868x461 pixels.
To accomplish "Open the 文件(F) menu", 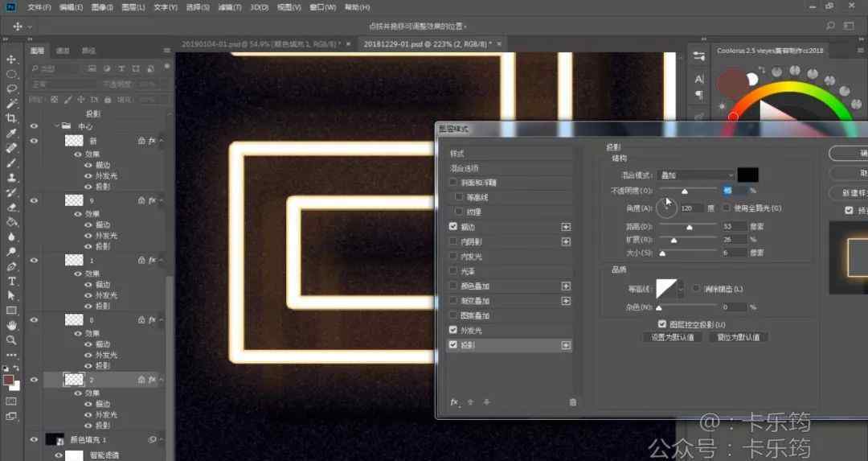I will click(x=39, y=7).
